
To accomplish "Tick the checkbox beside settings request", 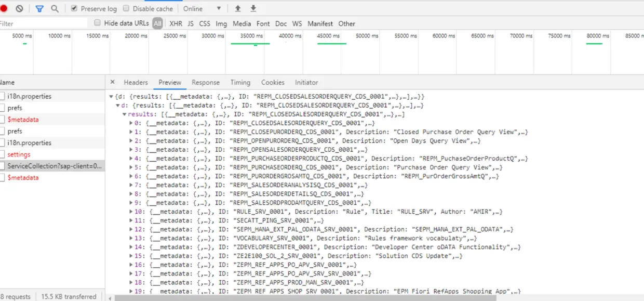I will pos(2,154).
